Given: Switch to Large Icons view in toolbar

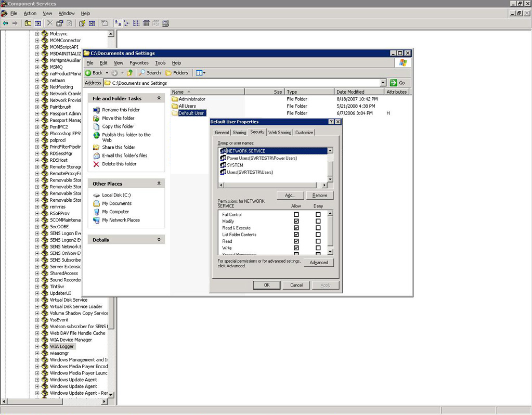Looking at the screenshot, I should 118,23.
